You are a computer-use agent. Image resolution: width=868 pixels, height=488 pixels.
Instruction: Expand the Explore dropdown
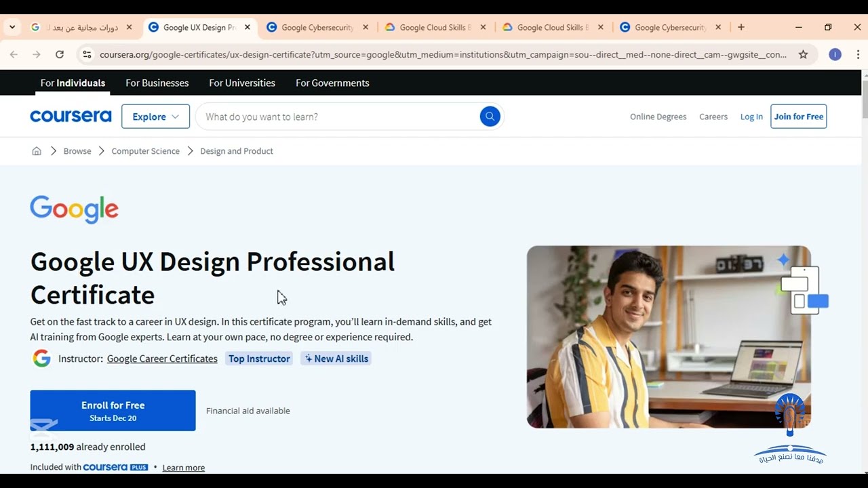click(155, 117)
